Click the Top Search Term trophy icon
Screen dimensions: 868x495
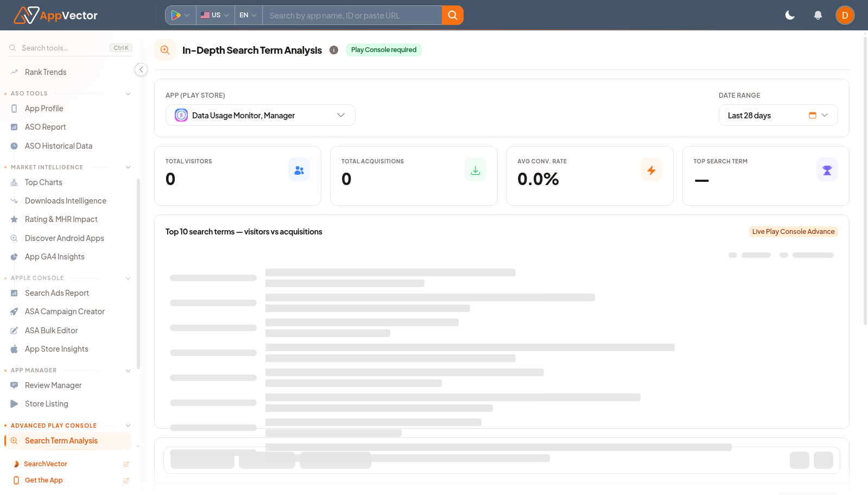pyautogui.click(x=827, y=170)
